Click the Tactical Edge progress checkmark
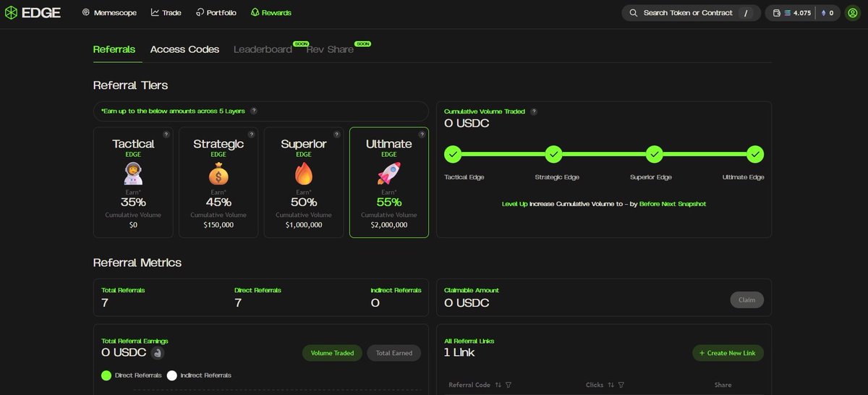868x395 pixels. coord(453,153)
